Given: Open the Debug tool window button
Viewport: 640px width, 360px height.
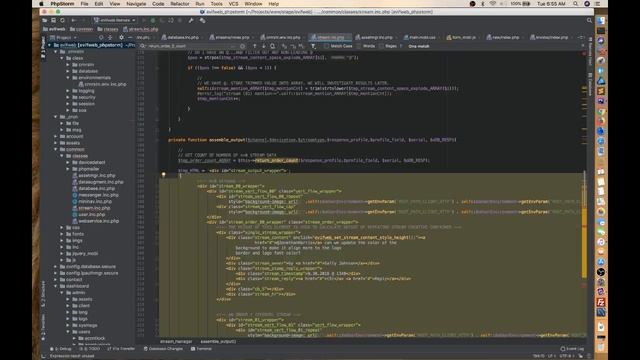Looking at the screenshot, I should (x=60, y=349).
